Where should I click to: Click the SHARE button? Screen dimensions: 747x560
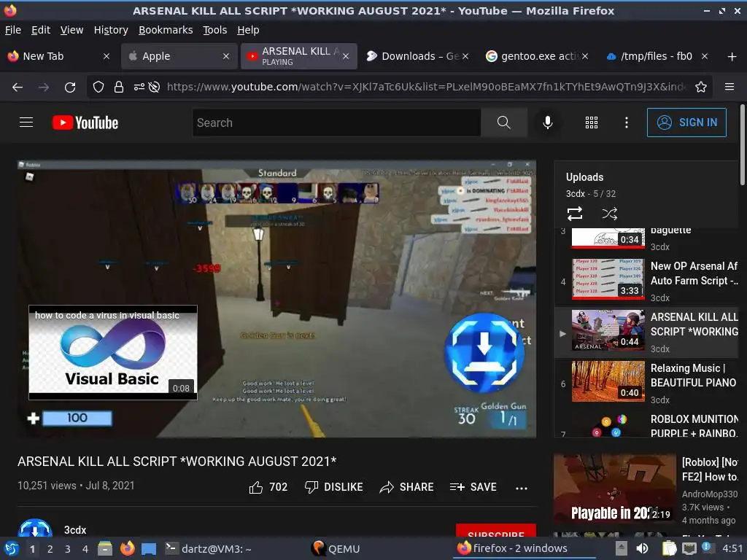click(406, 487)
